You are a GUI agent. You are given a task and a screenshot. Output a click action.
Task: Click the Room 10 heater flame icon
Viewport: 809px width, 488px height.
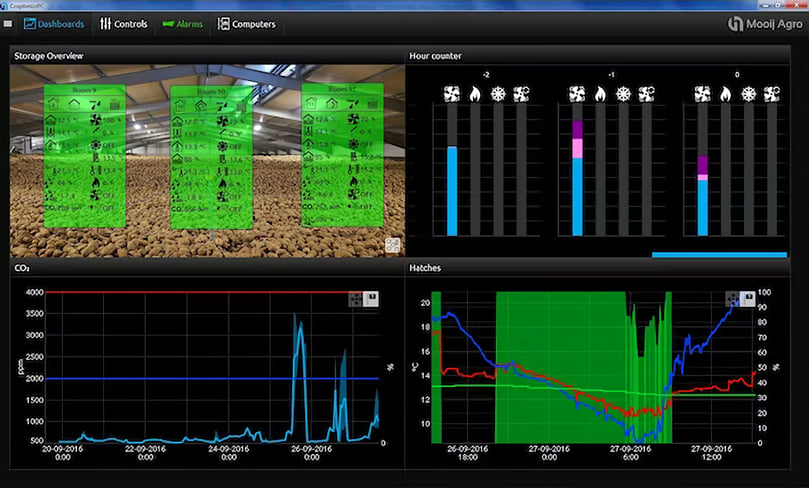coord(222,184)
